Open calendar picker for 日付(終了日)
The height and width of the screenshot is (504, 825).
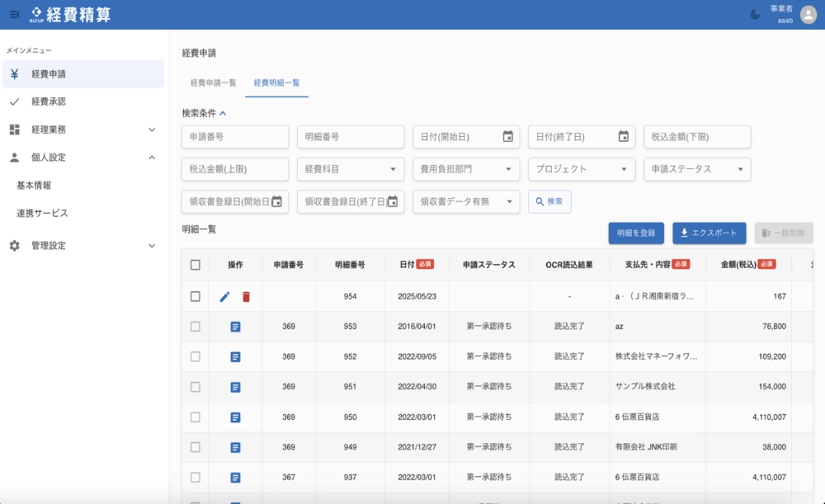click(x=623, y=137)
